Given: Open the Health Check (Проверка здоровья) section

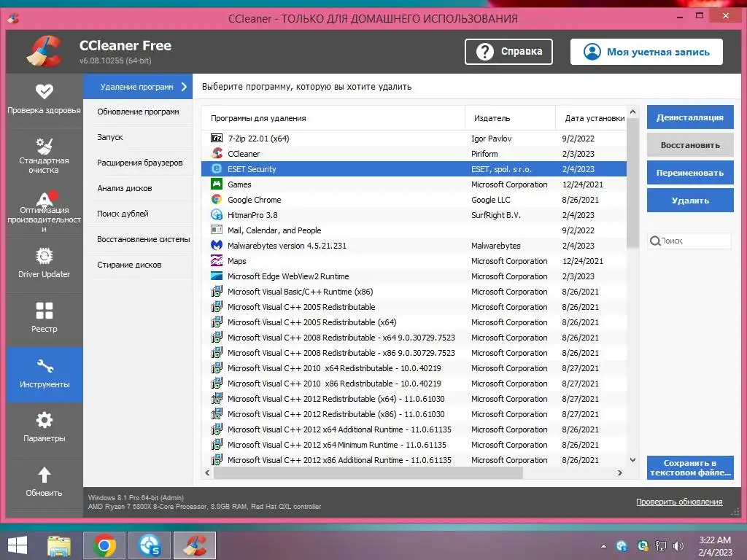Looking at the screenshot, I should 44,101.
